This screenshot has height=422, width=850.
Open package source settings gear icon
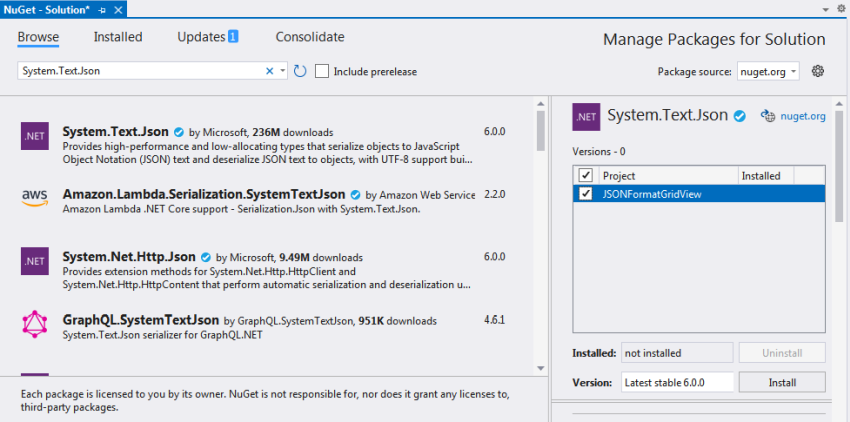pos(817,71)
